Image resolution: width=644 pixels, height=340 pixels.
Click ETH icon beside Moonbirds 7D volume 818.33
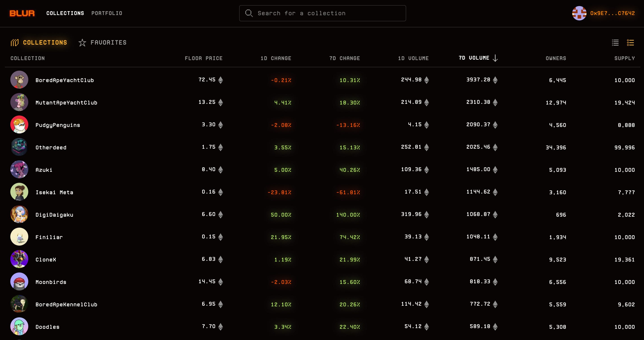point(495,282)
